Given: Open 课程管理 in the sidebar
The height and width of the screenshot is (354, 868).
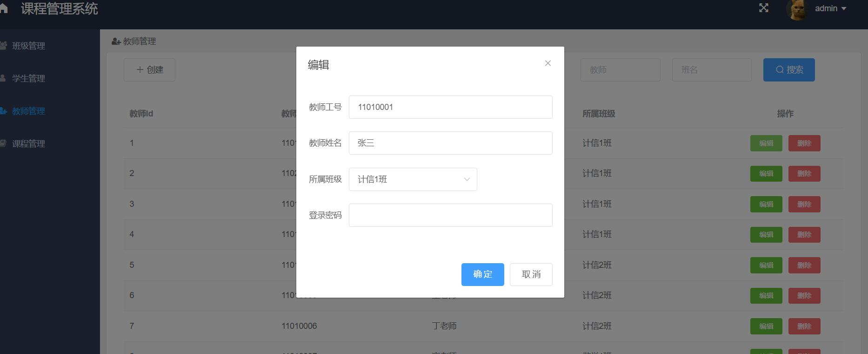Looking at the screenshot, I should [28, 143].
